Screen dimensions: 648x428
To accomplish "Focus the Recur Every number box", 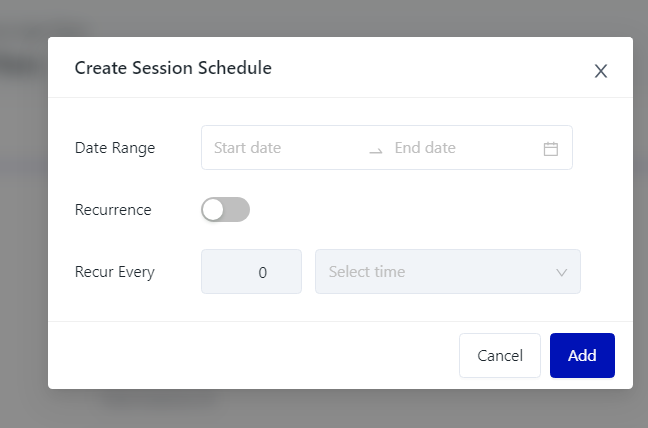I will pos(251,272).
